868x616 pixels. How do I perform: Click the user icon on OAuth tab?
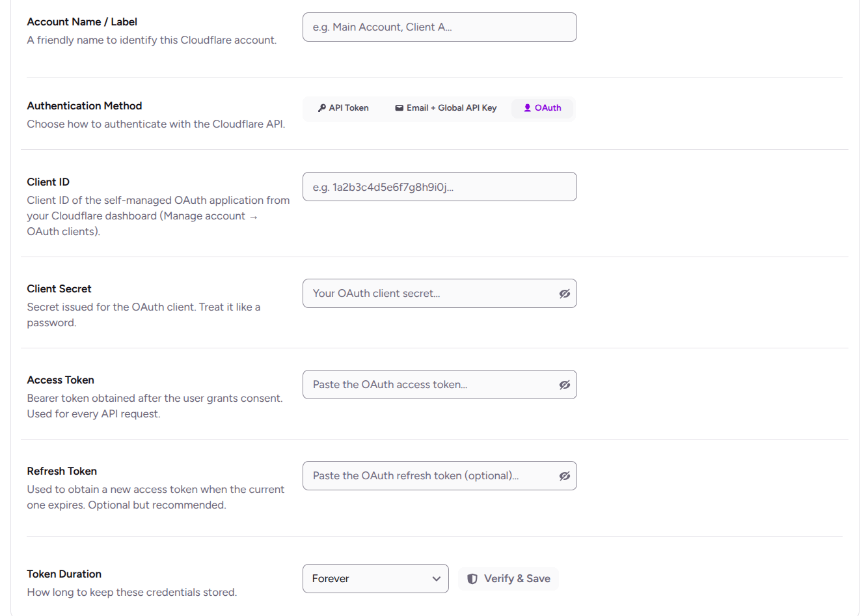(528, 108)
